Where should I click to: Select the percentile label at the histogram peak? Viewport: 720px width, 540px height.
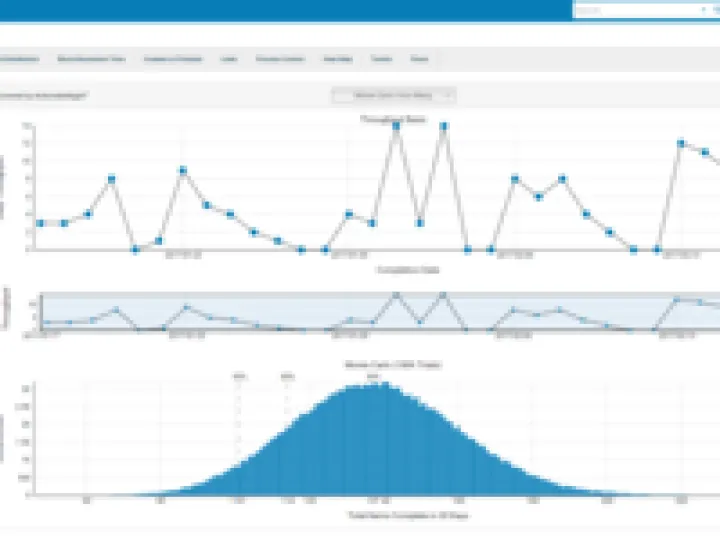pos(373,377)
